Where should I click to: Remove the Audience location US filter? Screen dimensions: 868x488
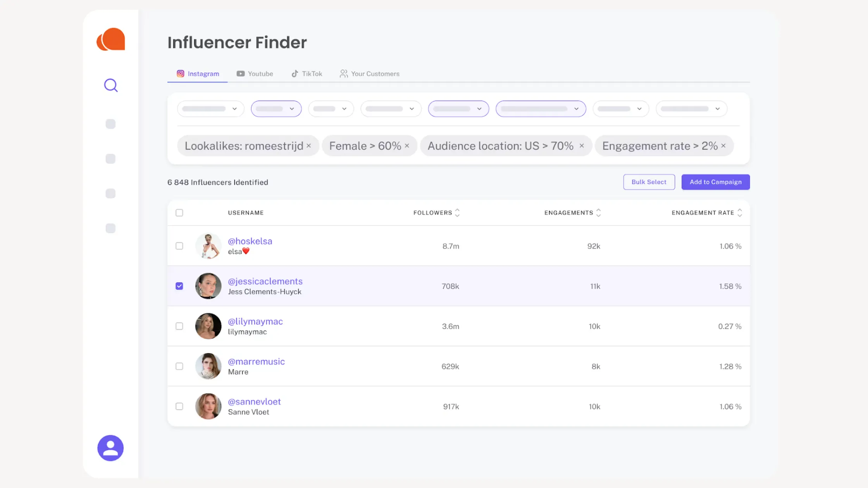(582, 146)
